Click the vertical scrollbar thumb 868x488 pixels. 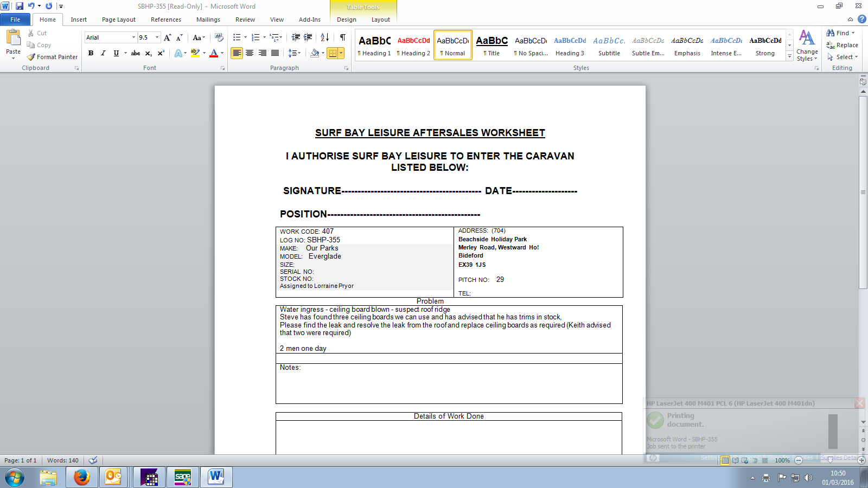click(863, 192)
